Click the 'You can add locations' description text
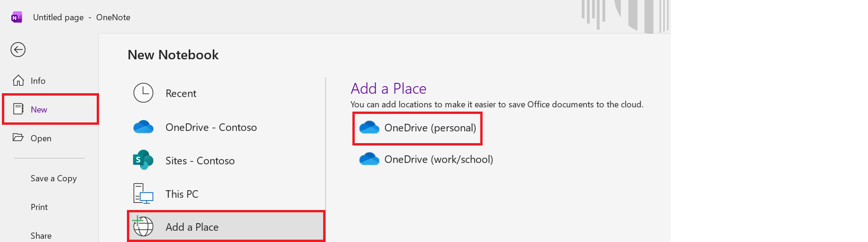Screen dimensions: 868x242 497,105
